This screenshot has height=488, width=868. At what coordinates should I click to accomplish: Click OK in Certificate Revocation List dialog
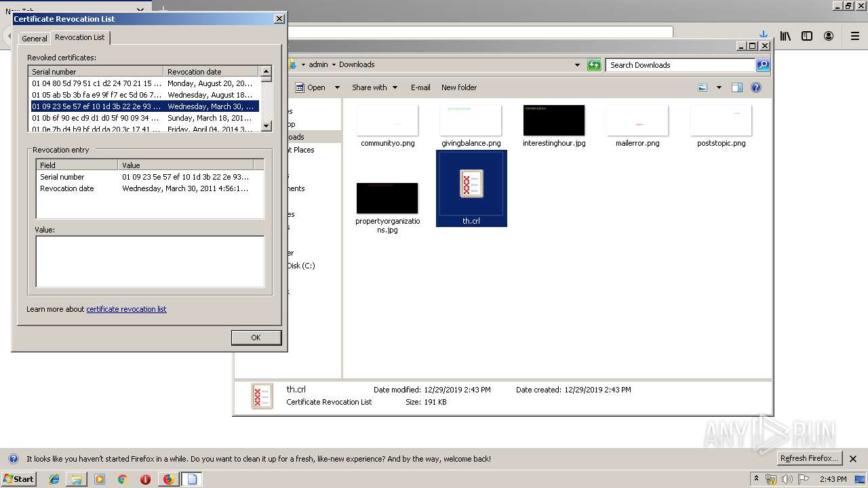pyautogui.click(x=256, y=338)
